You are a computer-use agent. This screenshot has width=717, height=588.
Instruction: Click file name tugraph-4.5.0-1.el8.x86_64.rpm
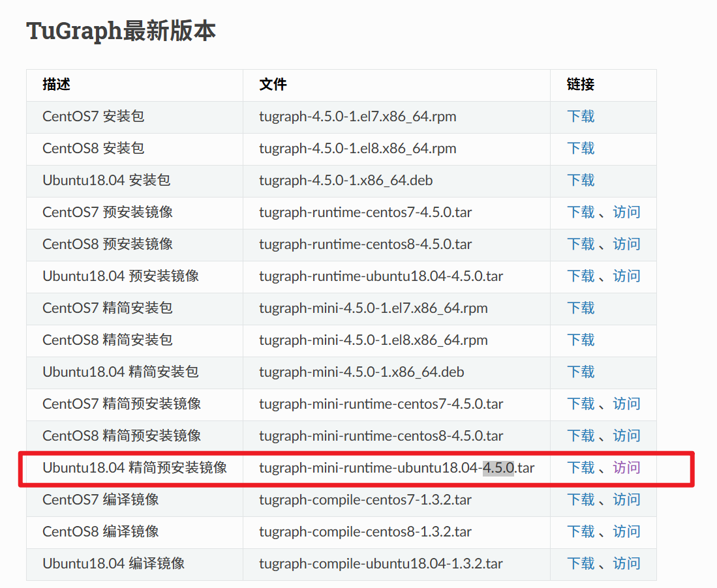point(358,149)
